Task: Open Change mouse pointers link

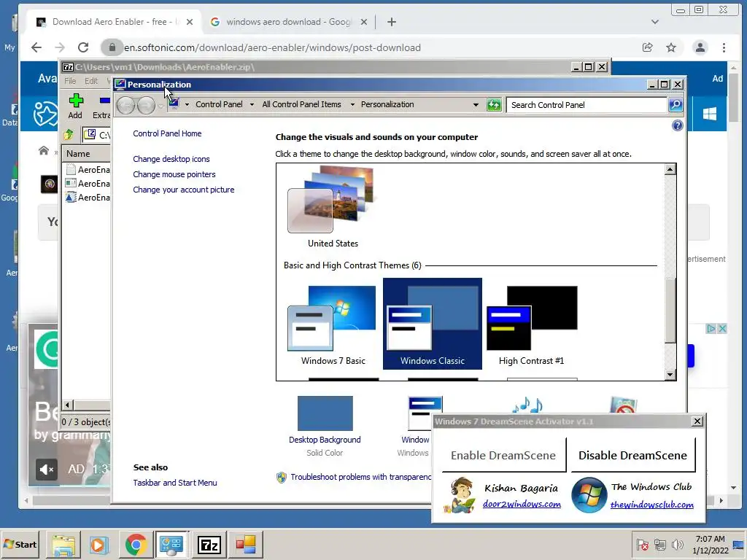Action: (174, 174)
